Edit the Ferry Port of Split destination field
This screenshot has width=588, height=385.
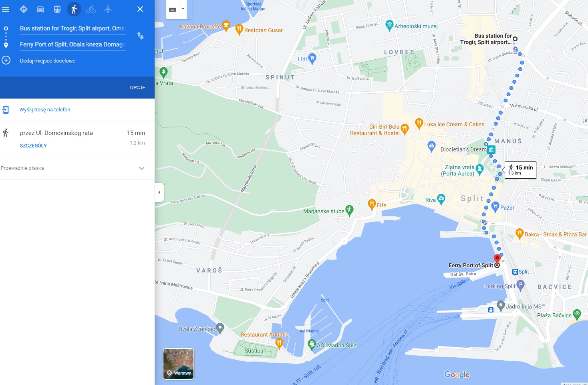[72, 44]
